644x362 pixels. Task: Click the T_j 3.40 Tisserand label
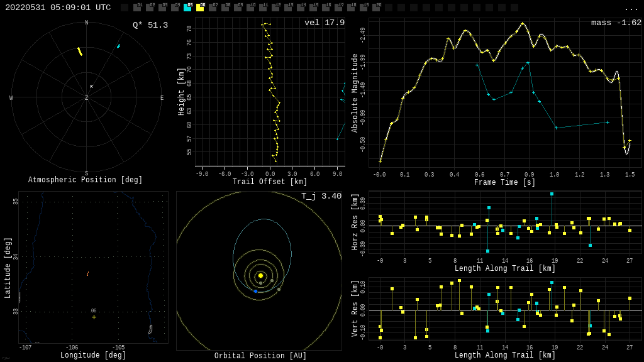[x=321, y=197]
